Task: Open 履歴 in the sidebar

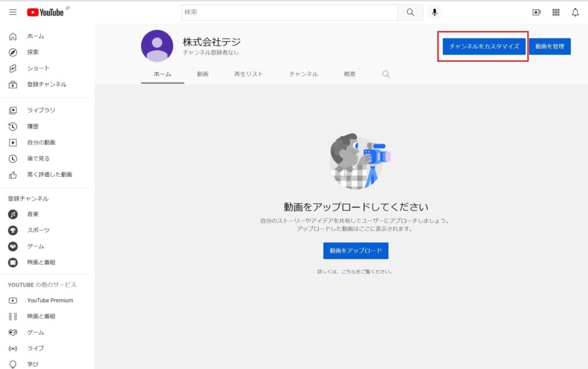Action: [33, 126]
